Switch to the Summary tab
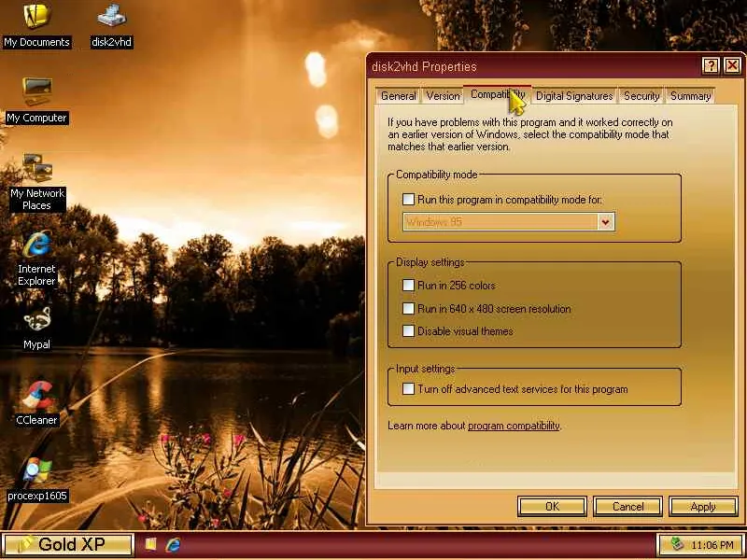This screenshot has height=560, width=747. click(x=690, y=96)
